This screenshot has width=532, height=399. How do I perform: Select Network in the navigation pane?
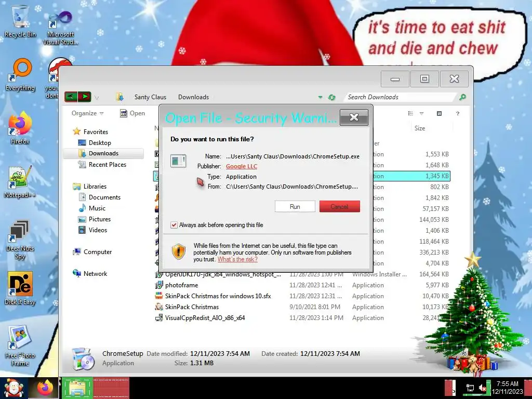pyautogui.click(x=90, y=273)
